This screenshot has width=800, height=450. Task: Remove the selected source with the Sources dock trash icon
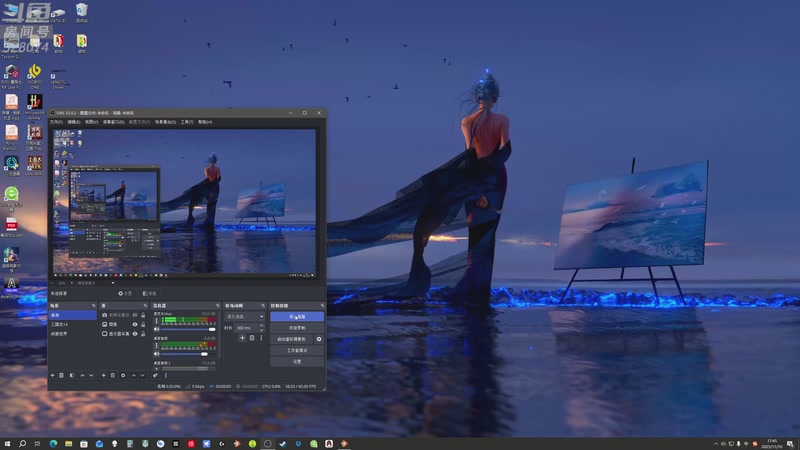113,376
